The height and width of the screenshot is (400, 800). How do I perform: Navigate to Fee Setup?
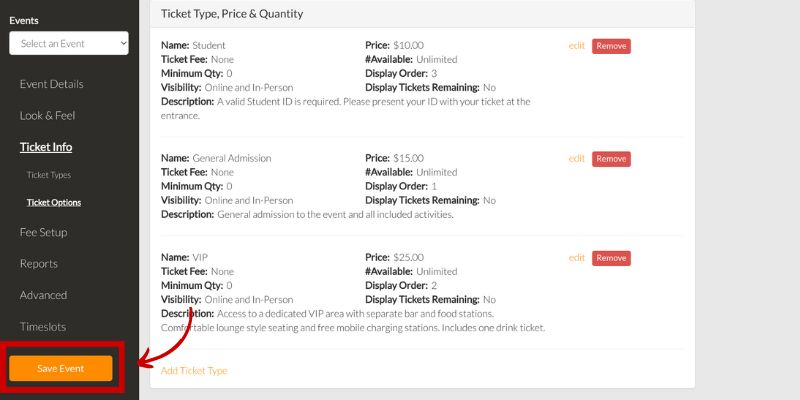[x=44, y=232]
